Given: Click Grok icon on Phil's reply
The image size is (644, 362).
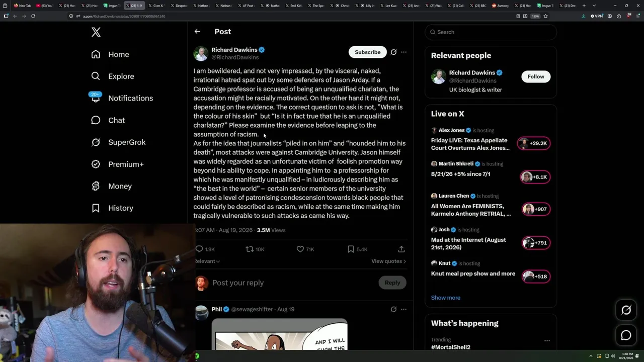Looking at the screenshot, I should (393, 309).
